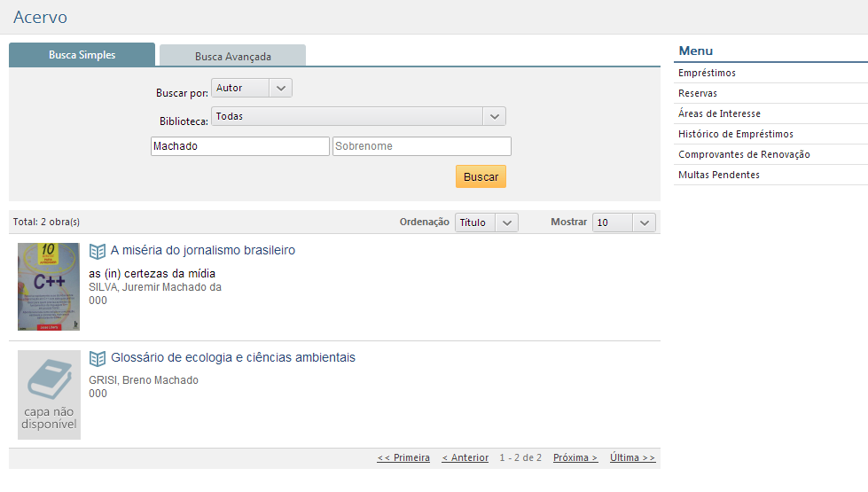Open Histórico de Empréstimos

[x=735, y=134]
